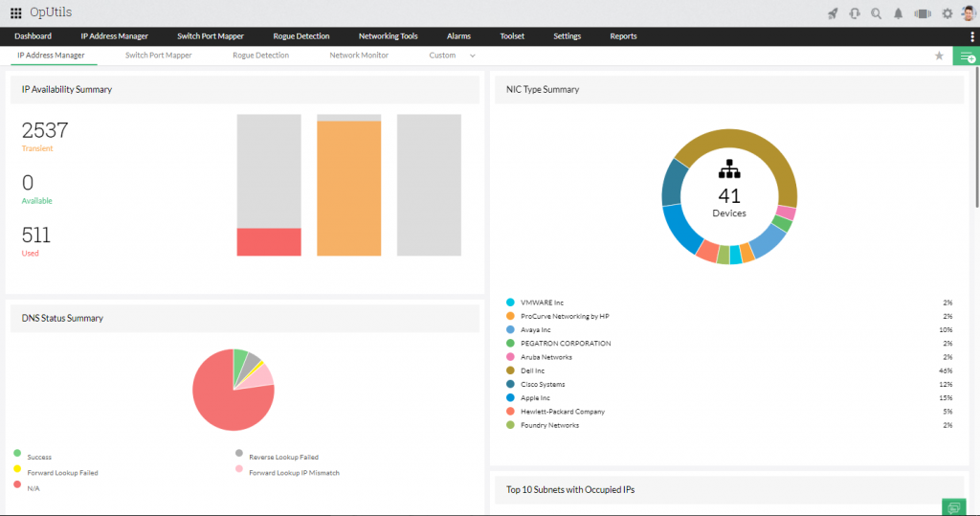Open the headset support icon

click(x=854, y=13)
